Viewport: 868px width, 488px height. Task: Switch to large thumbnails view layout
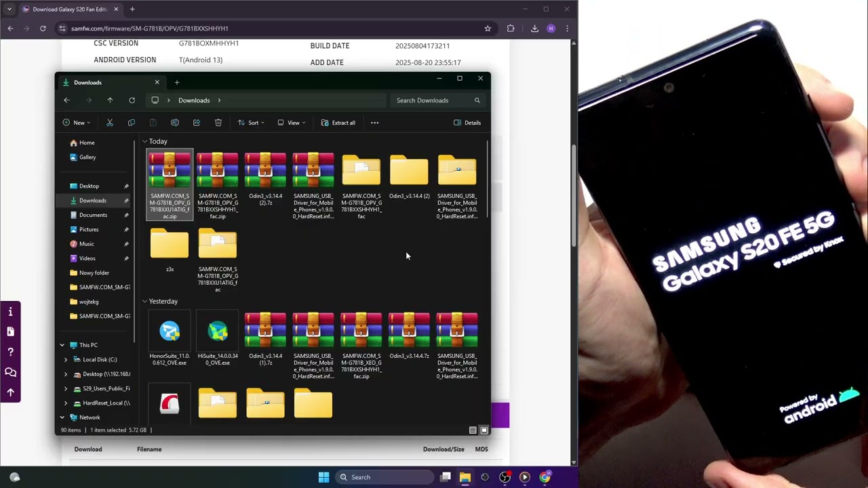(x=484, y=430)
